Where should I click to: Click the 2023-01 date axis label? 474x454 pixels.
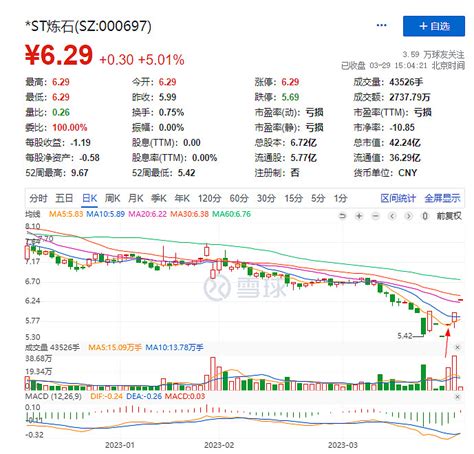pyautogui.click(x=120, y=445)
